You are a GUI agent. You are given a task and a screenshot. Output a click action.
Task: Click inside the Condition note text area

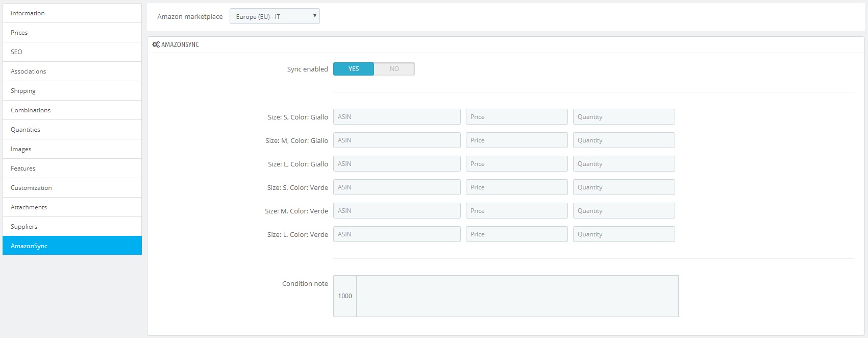pos(517,296)
